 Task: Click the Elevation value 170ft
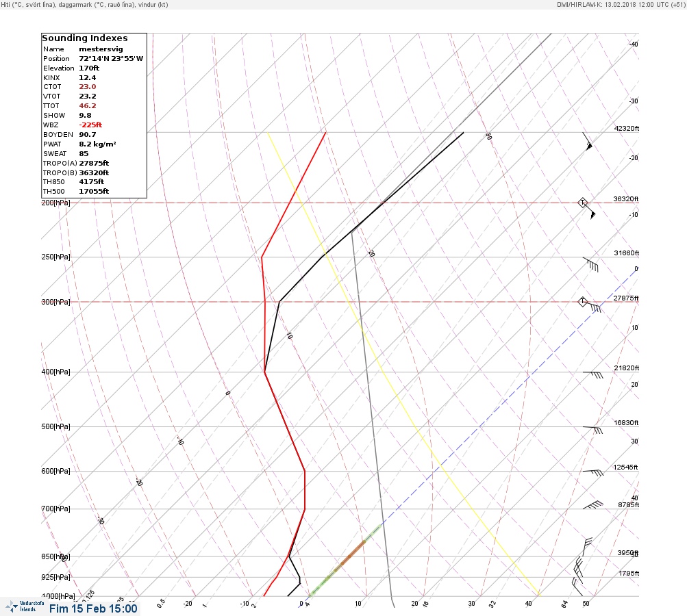coord(89,68)
